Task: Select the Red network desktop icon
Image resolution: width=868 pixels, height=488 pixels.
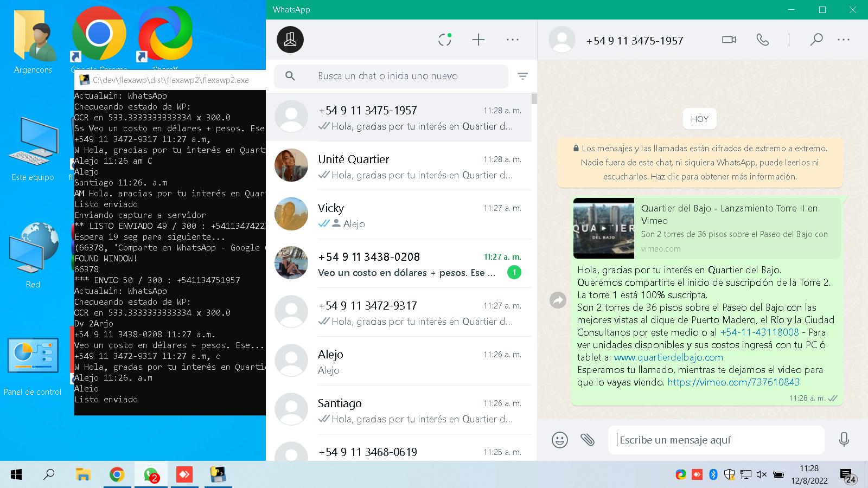Action: click(33, 255)
